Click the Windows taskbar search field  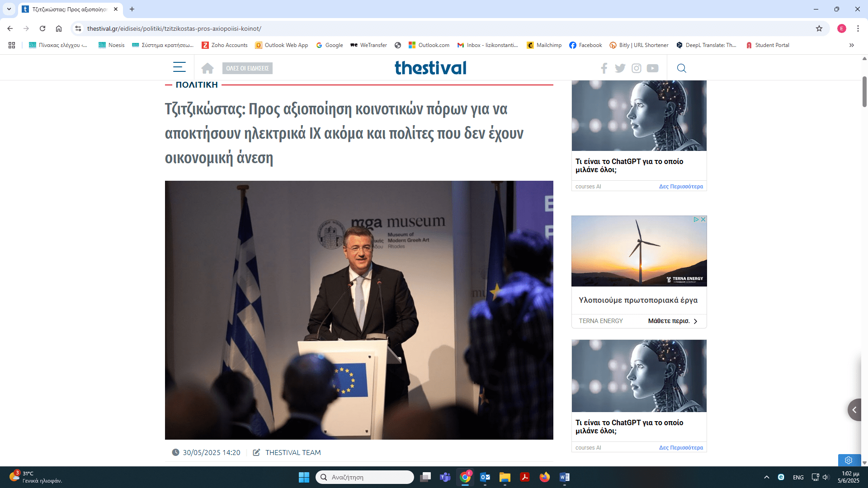tap(364, 477)
